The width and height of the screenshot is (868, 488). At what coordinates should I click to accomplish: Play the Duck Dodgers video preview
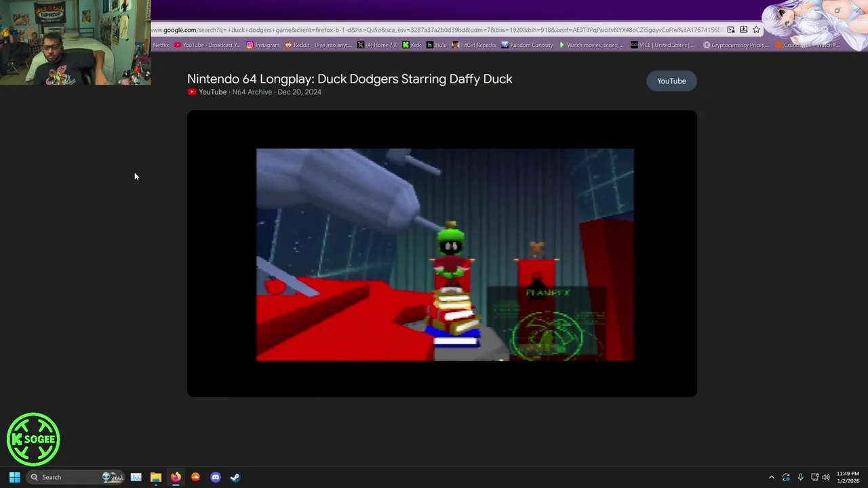click(x=442, y=253)
